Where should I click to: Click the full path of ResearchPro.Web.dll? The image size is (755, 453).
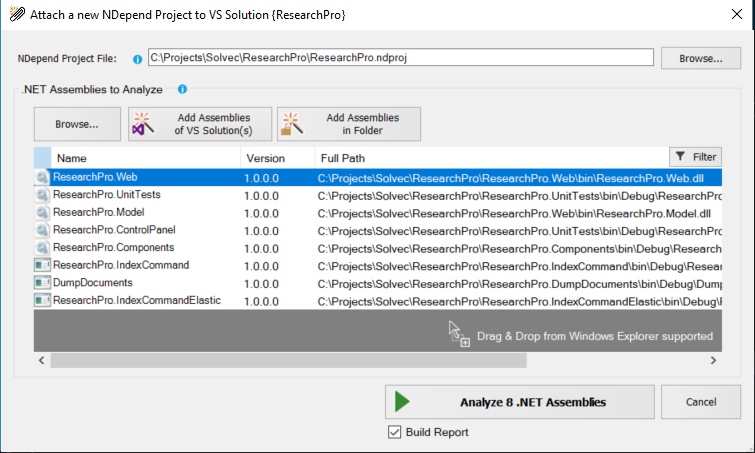click(511, 179)
